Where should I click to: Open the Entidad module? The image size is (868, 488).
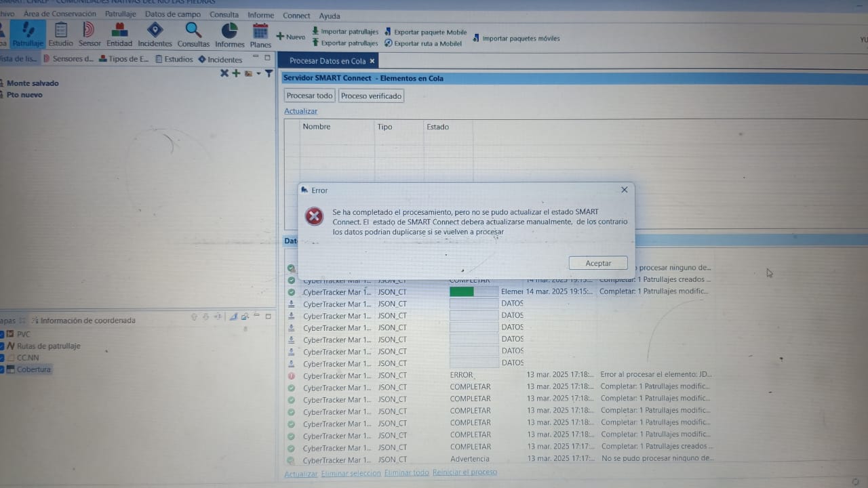tap(119, 34)
